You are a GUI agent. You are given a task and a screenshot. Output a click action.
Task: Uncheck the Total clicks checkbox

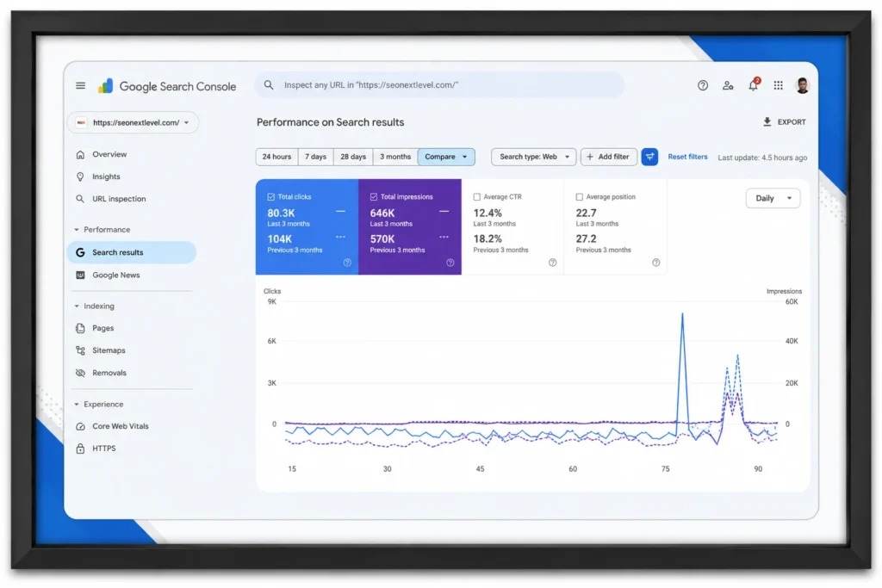click(x=271, y=197)
